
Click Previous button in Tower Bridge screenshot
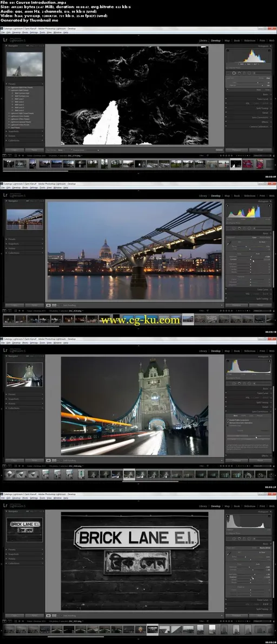click(x=236, y=460)
